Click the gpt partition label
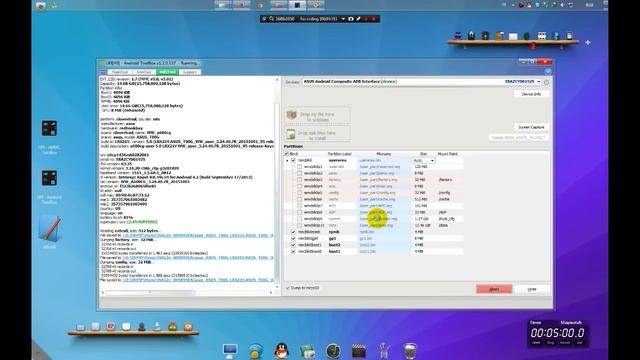 pos(333,238)
